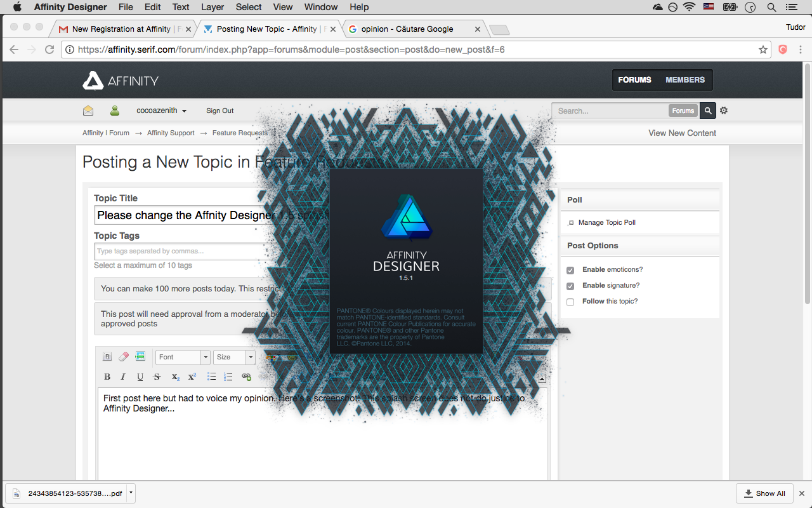Open Chrome three-dot menu
812x508 pixels.
click(x=801, y=50)
